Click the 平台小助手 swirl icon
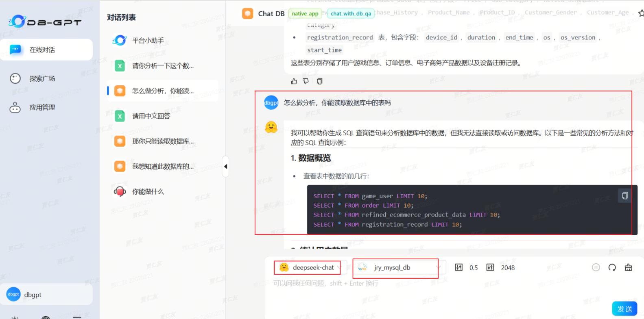Screen dimensions: 644x319 click(120, 40)
